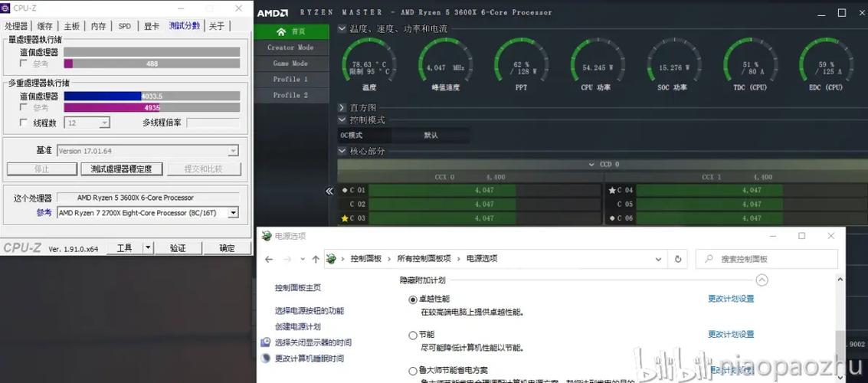Screen dimensions: 868x383
Task: Click the Ryzen Master home icon
Action: [281, 31]
